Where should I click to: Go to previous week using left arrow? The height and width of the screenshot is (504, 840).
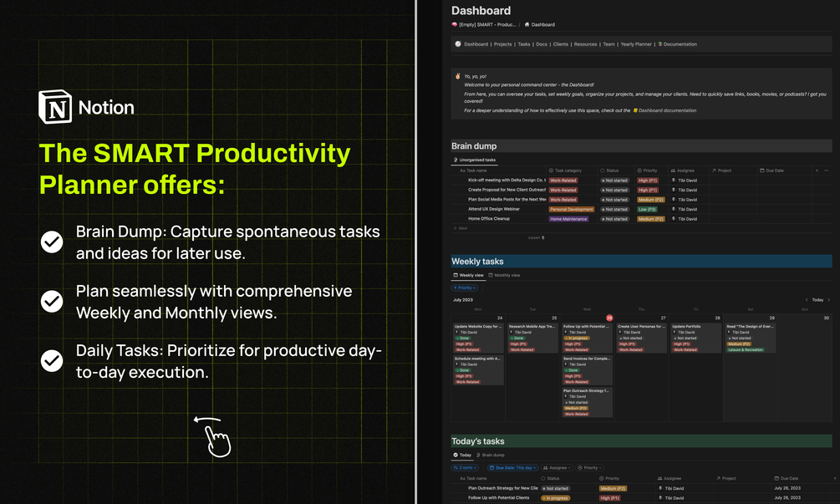(807, 300)
